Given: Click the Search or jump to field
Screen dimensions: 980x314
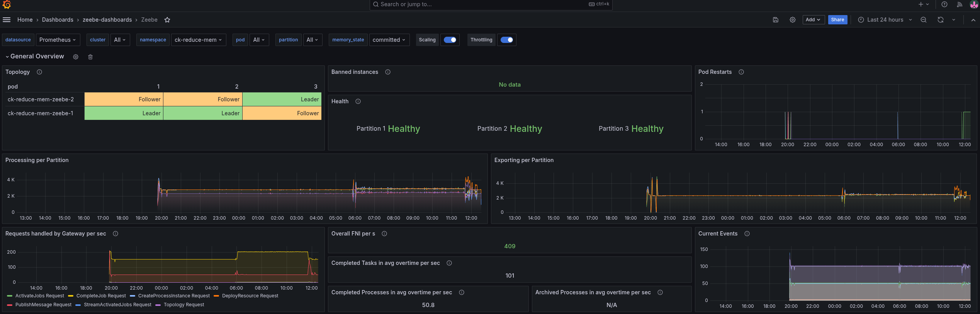Looking at the screenshot, I should 491,5.
